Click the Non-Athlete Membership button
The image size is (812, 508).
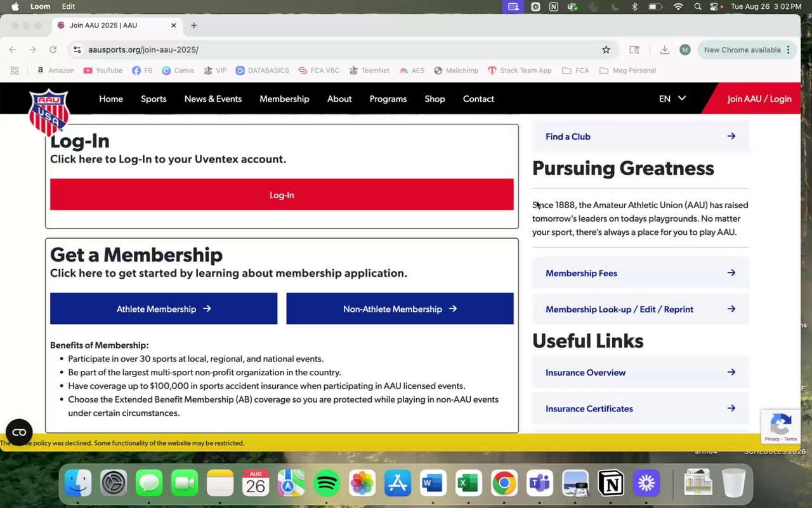(400, 309)
